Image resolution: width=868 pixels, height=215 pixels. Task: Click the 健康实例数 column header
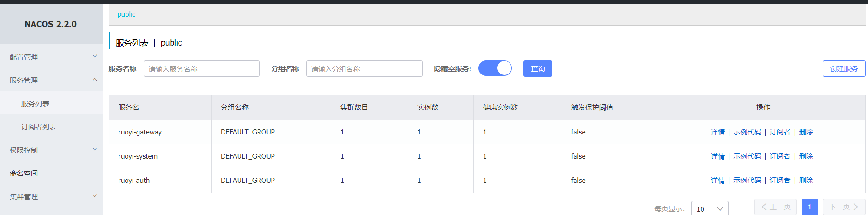point(500,107)
